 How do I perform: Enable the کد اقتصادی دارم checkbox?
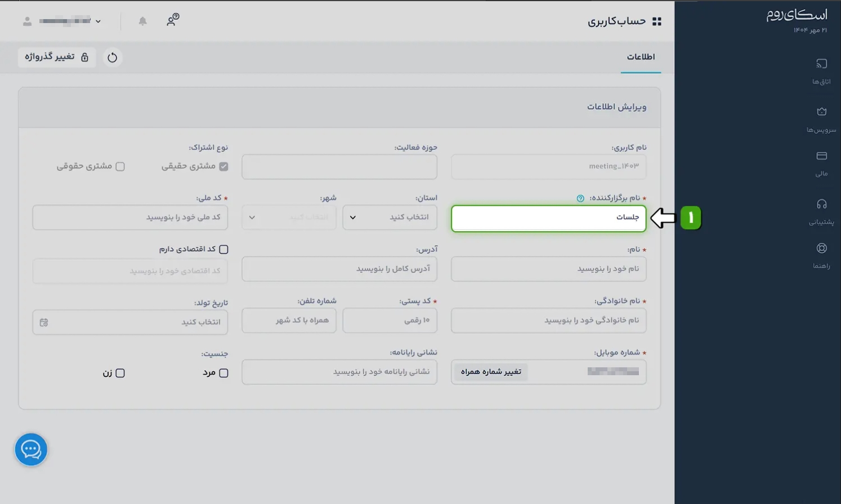pyautogui.click(x=223, y=249)
